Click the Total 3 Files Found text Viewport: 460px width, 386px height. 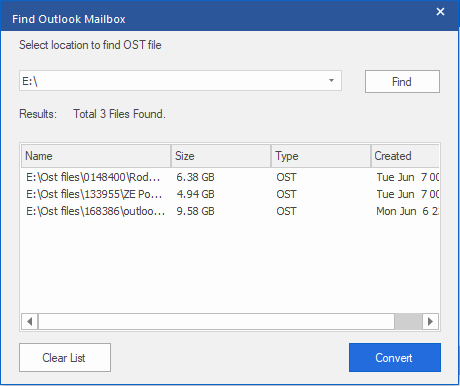pyautogui.click(x=119, y=114)
